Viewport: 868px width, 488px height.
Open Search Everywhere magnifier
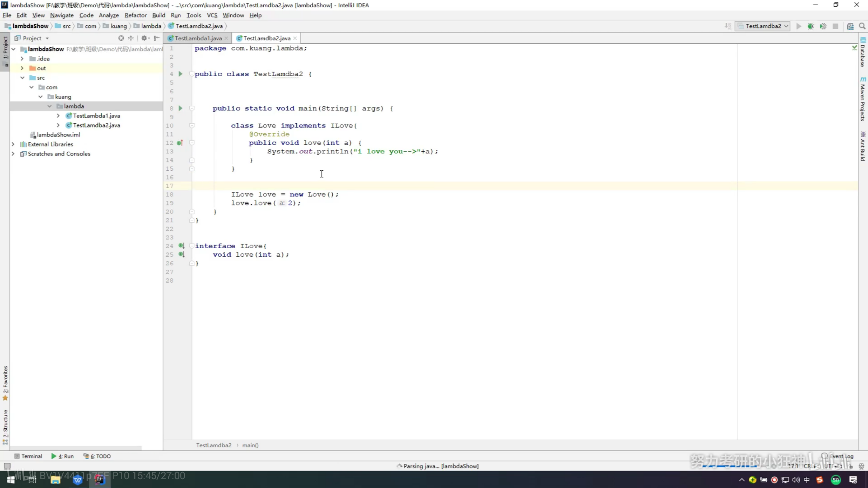coord(862,26)
